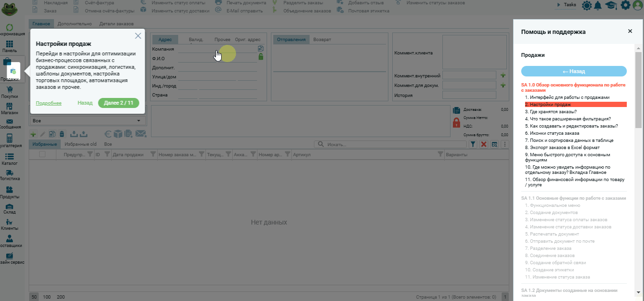
Task: Tick the select-all checkbox in table header
Action: [42, 154]
